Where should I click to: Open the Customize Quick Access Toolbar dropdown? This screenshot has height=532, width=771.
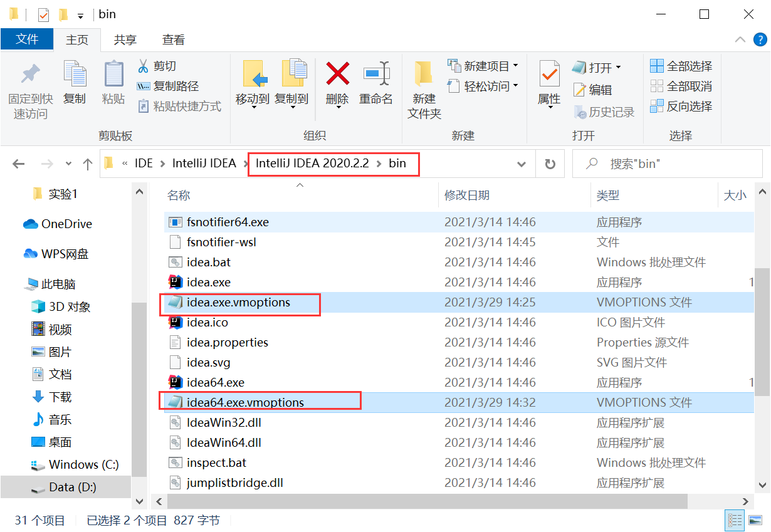click(x=80, y=15)
